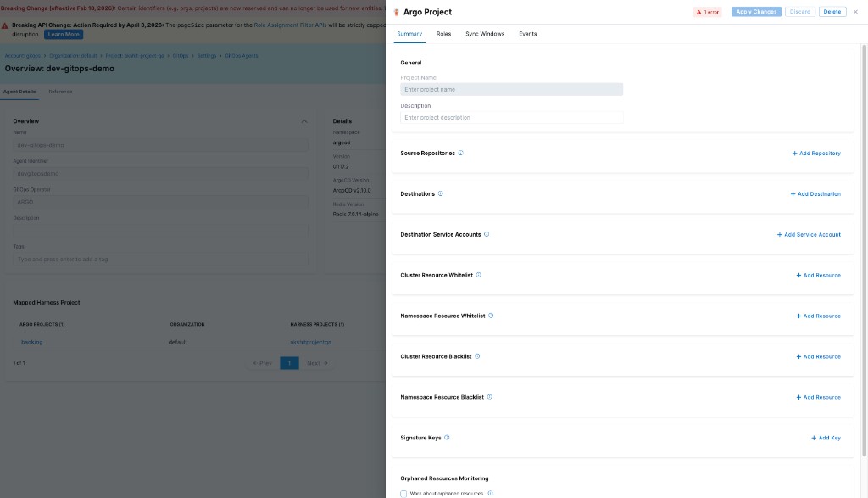Click the Cluster Resource Whitelist info icon

[479, 275]
